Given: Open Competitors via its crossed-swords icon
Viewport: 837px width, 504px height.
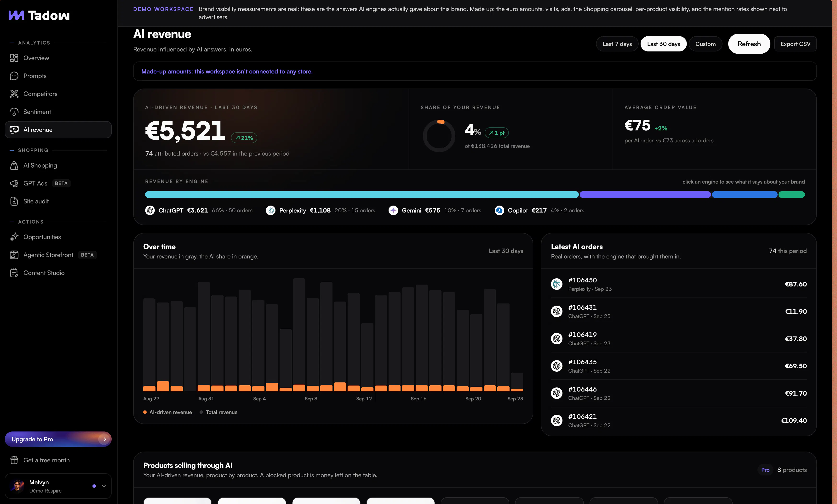Looking at the screenshot, I should coord(14,94).
